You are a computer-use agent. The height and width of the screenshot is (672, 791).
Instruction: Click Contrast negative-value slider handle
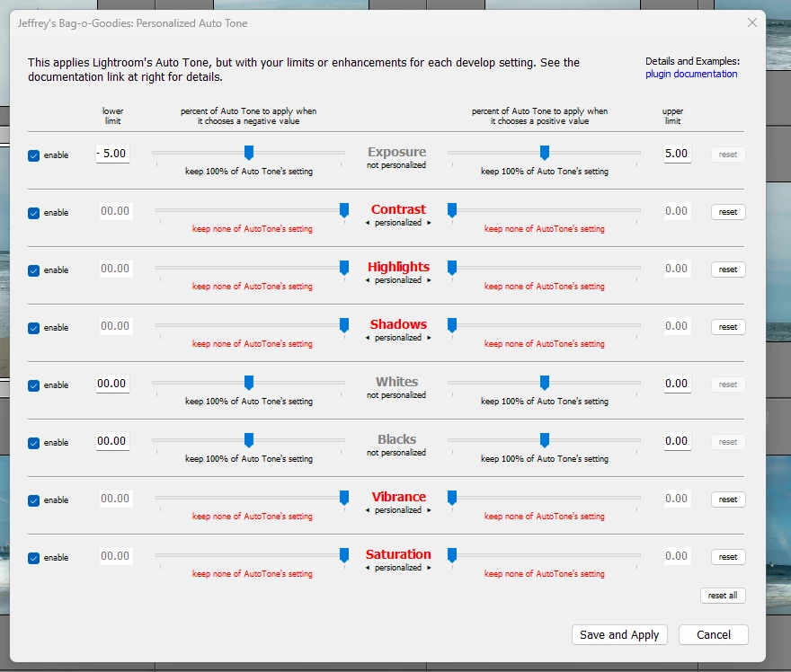point(344,210)
